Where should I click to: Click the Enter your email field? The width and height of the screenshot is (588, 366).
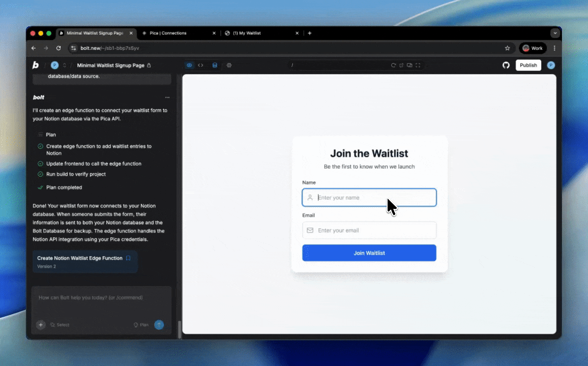(369, 230)
